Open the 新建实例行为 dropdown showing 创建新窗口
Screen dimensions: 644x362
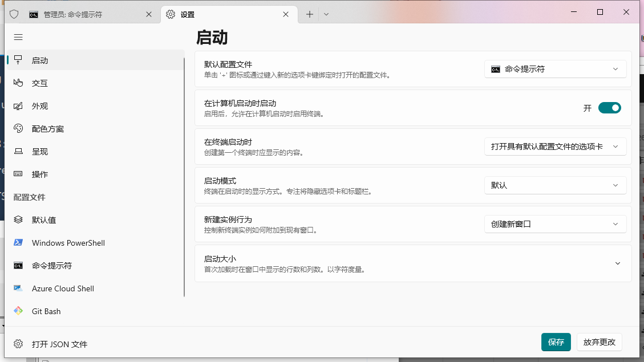[x=554, y=224]
